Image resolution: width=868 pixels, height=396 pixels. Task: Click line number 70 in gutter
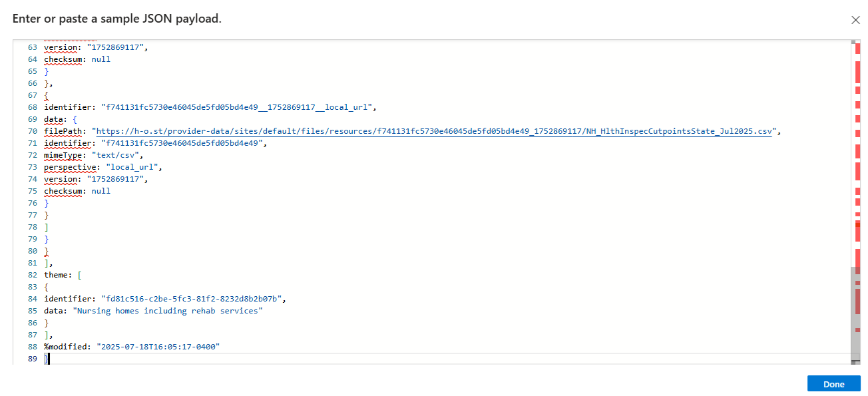tap(33, 131)
